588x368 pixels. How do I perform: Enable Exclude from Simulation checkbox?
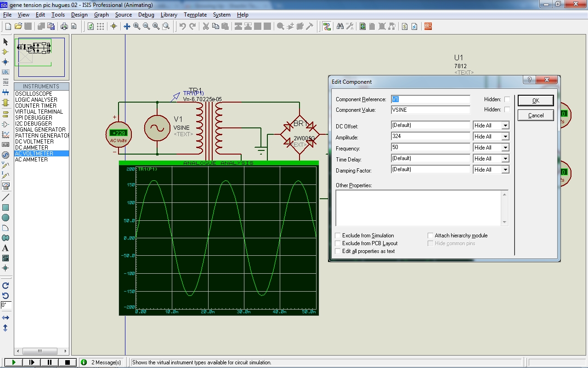[338, 236]
